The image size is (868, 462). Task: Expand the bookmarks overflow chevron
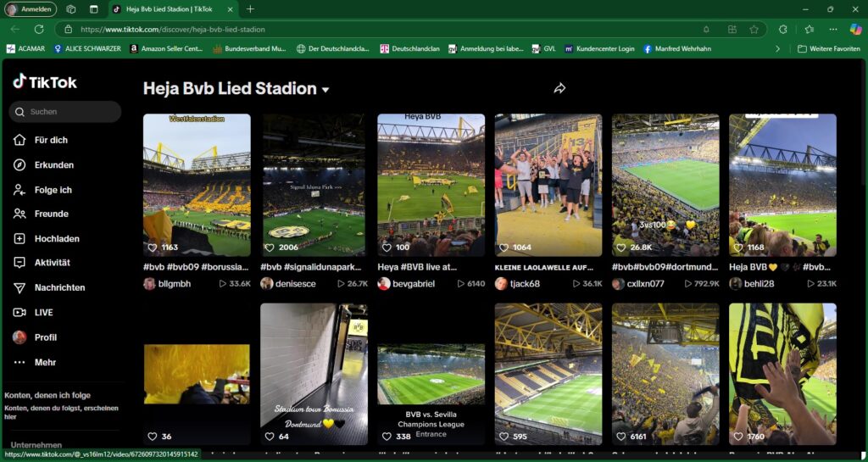coord(777,48)
